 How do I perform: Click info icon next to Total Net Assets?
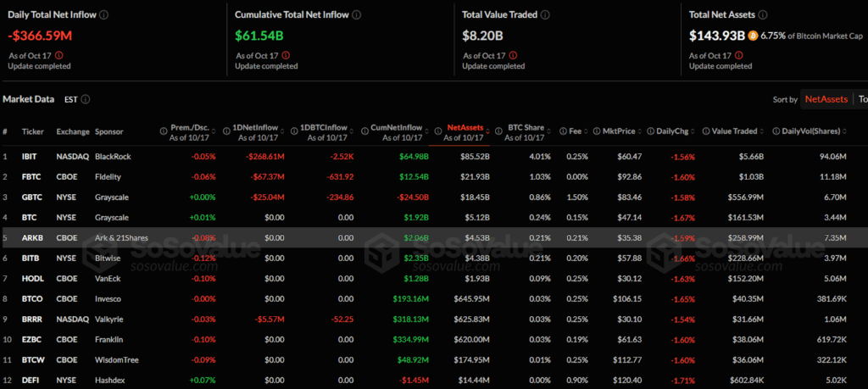pyautogui.click(x=763, y=15)
